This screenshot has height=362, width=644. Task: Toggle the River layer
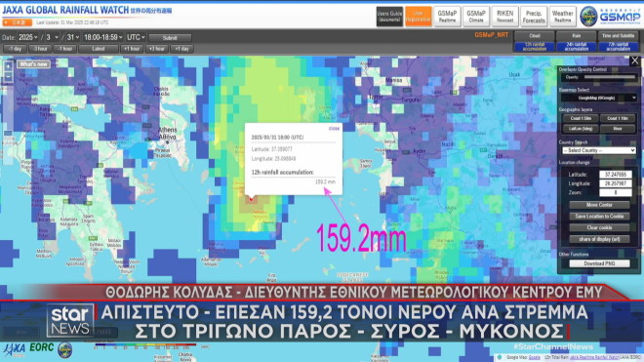point(618,129)
